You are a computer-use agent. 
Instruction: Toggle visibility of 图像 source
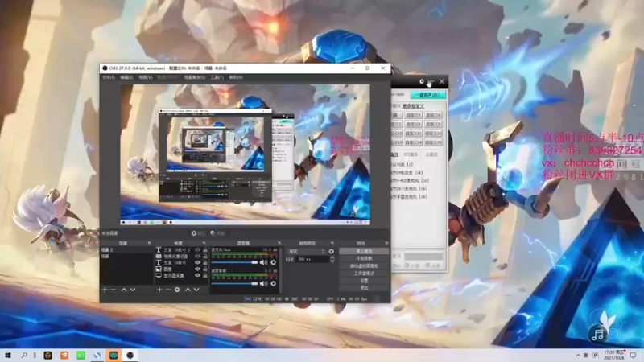tap(197, 269)
